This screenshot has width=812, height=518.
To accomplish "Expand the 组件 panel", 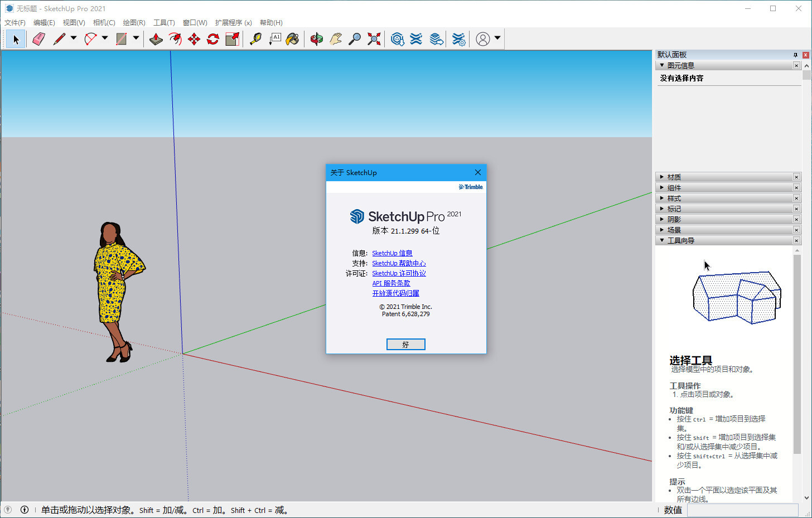I will [x=662, y=187].
